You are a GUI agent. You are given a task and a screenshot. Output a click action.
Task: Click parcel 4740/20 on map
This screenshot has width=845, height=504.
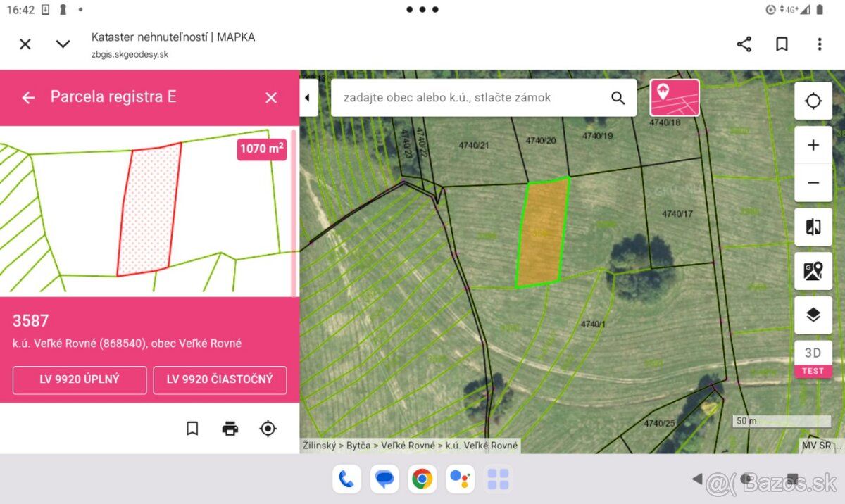tap(541, 140)
